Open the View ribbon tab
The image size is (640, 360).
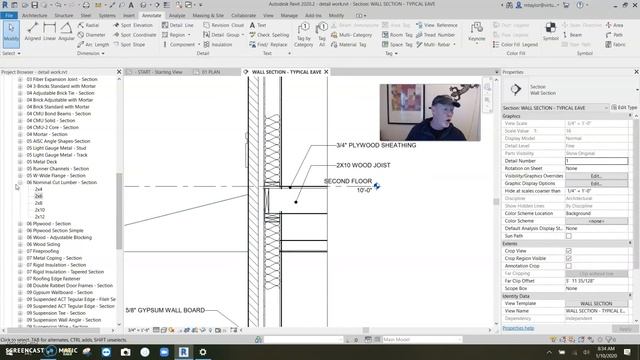click(268, 16)
